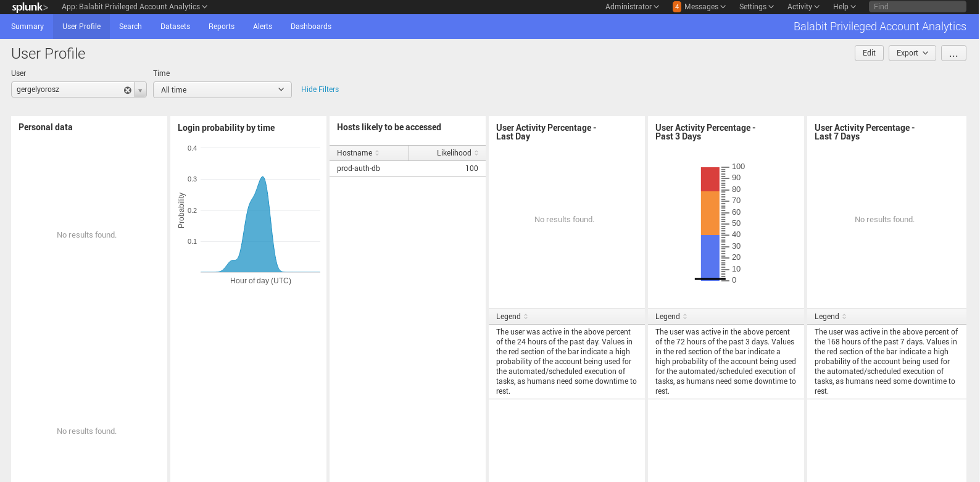Open the Reports tab
This screenshot has width=980, height=482.
tap(222, 27)
